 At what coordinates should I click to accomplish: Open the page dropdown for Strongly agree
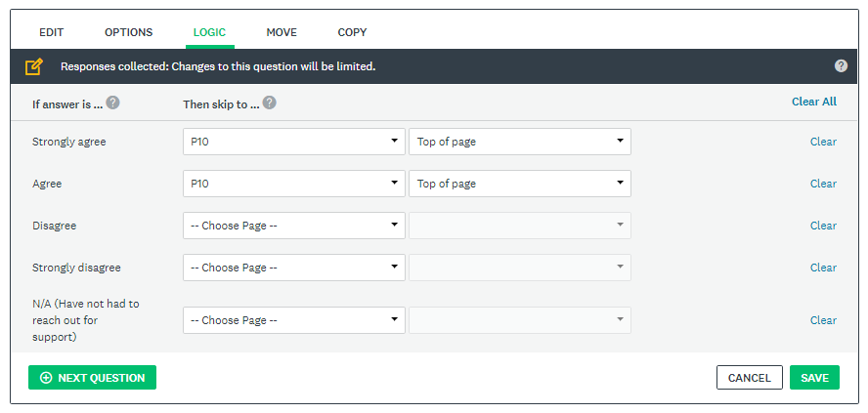(293, 142)
